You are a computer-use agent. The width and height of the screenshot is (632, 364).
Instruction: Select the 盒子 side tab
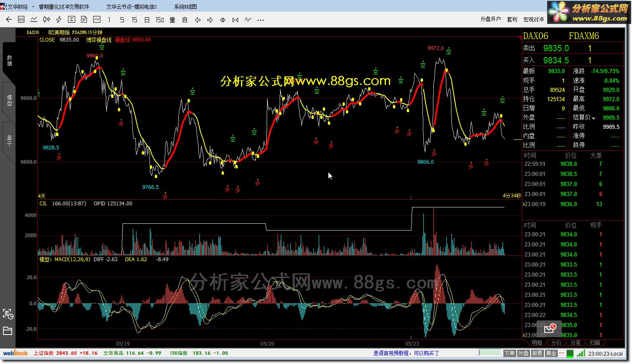tap(9, 140)
